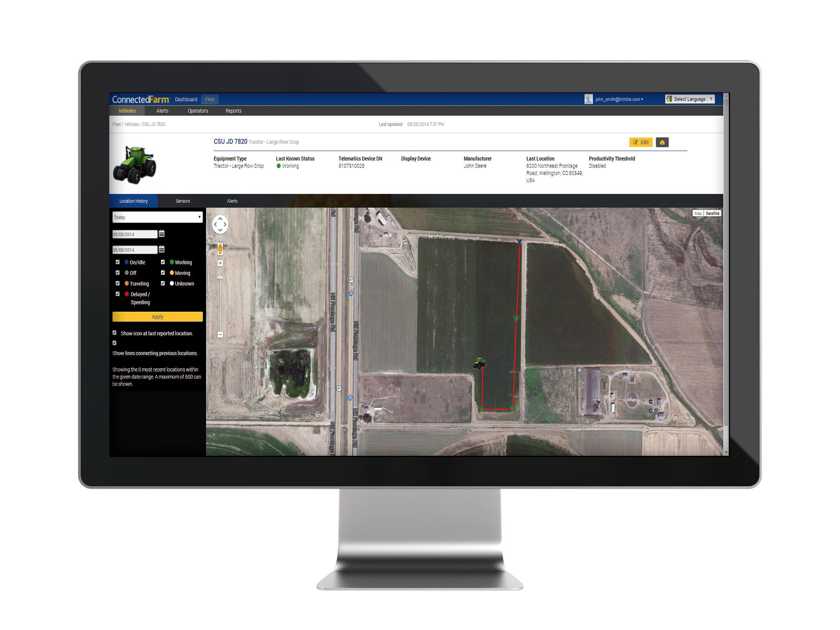Image resolution: width=840 pixels, height=630 pixels.
Task: Click the dark dashboard gauge icon button
Action: pyautogui.click(x=662, y=142)
